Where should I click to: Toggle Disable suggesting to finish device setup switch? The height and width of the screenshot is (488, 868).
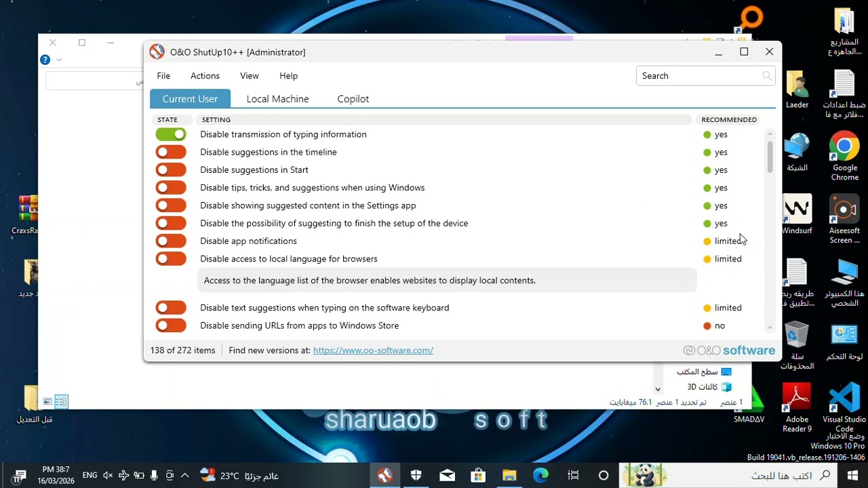pyautogui.click(x=171, y=223)
